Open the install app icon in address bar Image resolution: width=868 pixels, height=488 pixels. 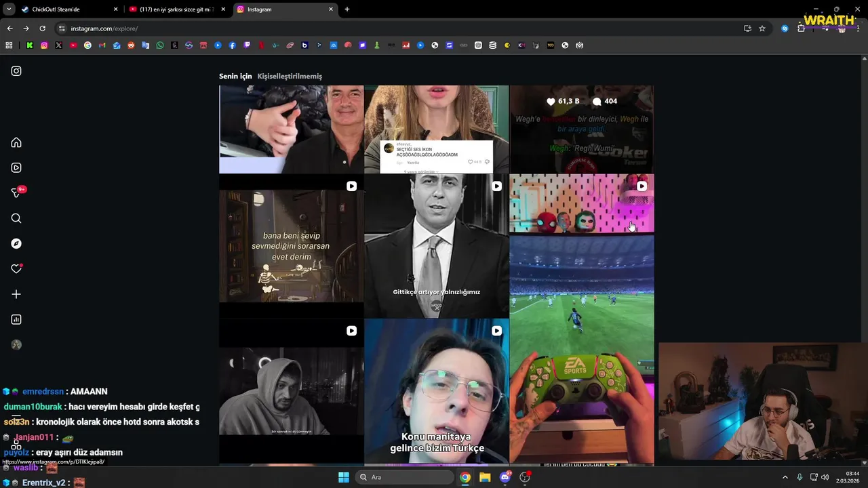click(747, 28)
